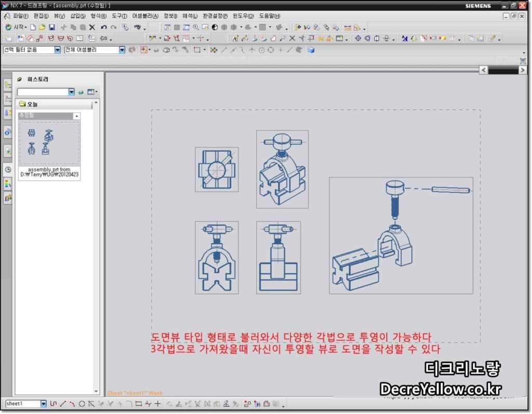Select the Profile sketch tool in bottom toolbar

(54, 404)
